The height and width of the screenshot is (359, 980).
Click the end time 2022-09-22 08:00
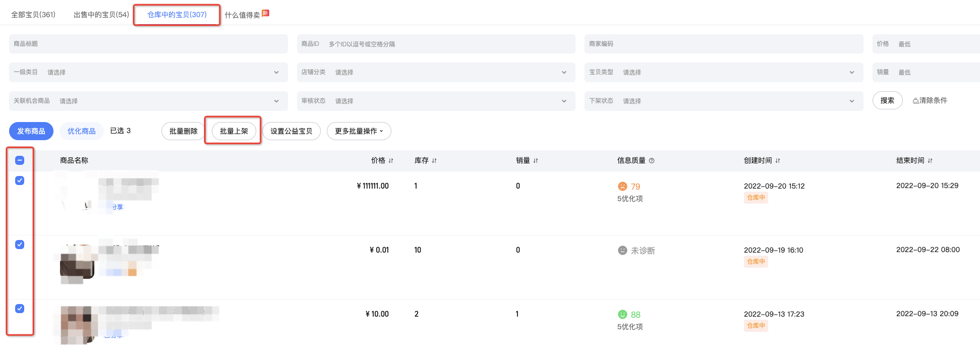928,250
